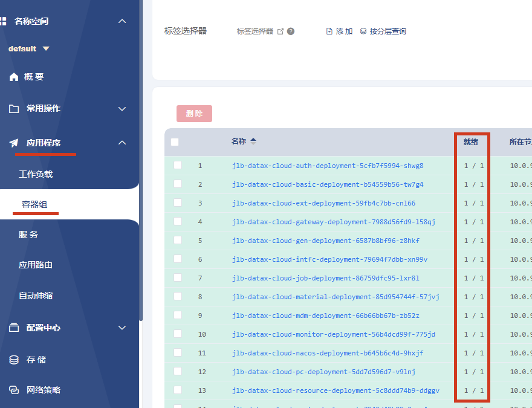The height and width of the screenshot is (408, 532).
Task: Open the 标签选择器 external link icon
Action: 281,31
